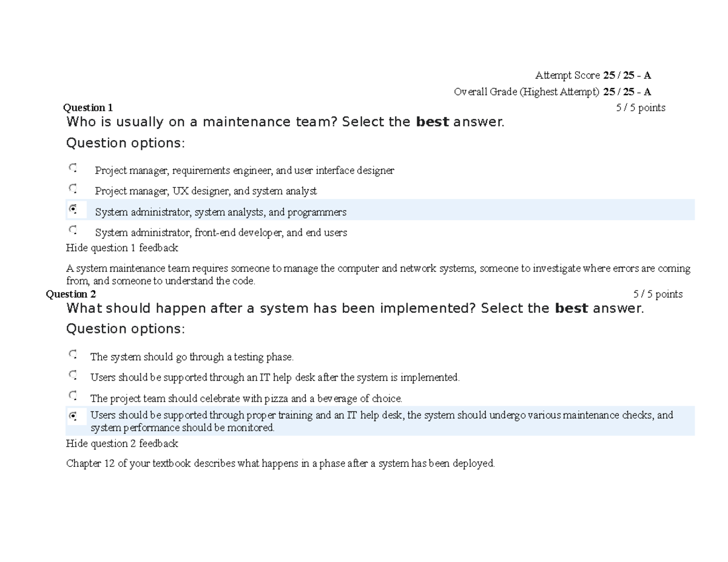Hide question 1 feedback
Image resolution: width=728 pixels, height=562 pixels.
(122, 248)
